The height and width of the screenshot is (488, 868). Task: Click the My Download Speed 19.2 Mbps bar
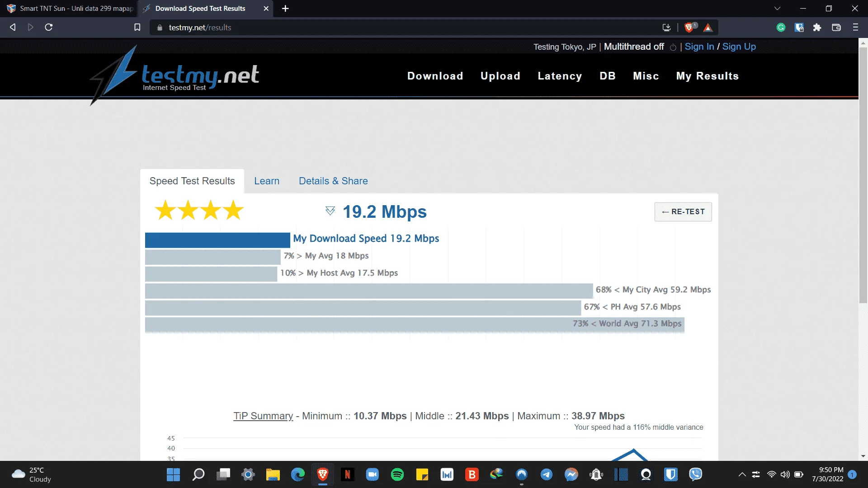(x=217, y=240)
